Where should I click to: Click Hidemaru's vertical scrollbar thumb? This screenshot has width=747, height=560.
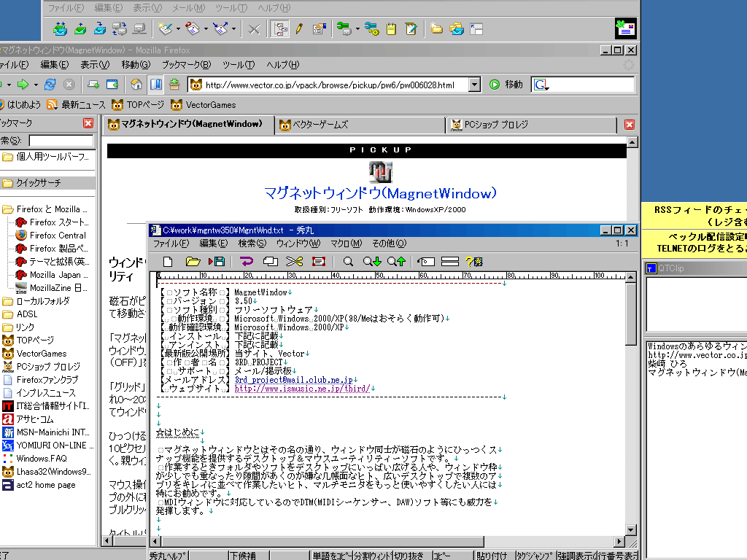(x=631, y=314)
